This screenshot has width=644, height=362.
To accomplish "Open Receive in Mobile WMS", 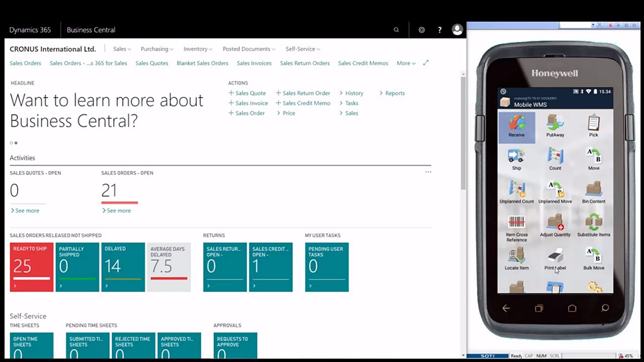I will (x=516, y=127).
